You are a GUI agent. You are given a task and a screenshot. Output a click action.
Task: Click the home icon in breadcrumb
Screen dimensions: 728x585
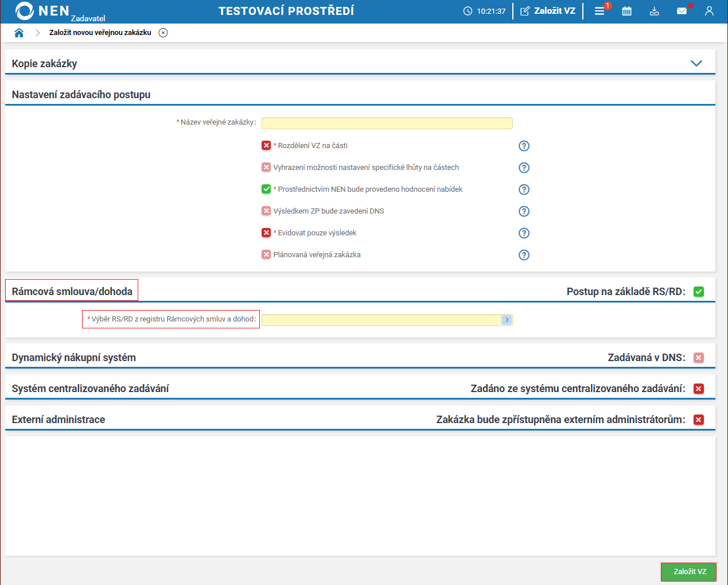pyautogui.click(x=19, y=33)
